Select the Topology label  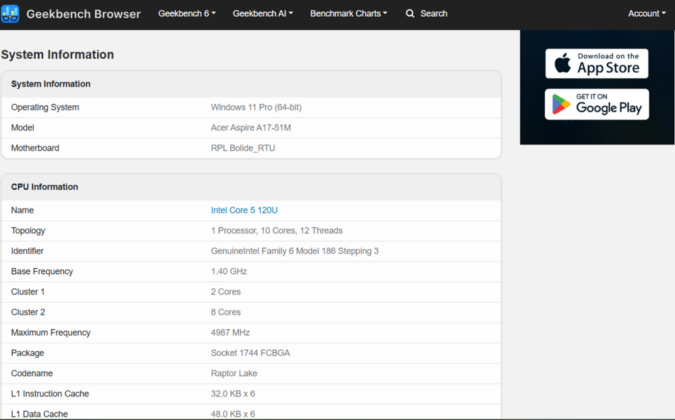[28, 231]
